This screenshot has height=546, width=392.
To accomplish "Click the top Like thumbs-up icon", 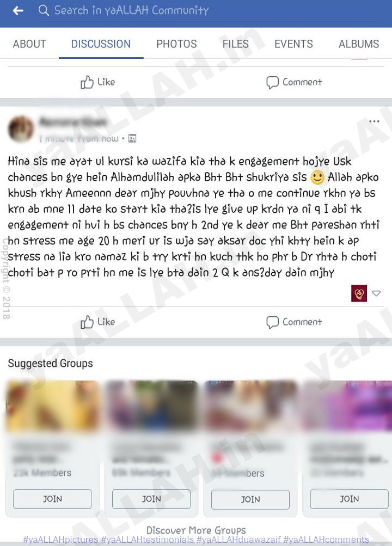I will 87,82.
